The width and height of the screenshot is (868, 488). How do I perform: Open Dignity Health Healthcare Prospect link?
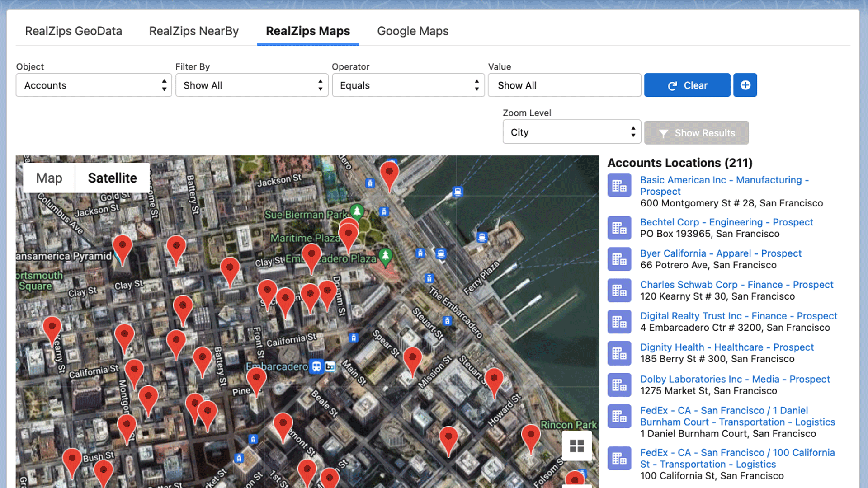point(726,347)
